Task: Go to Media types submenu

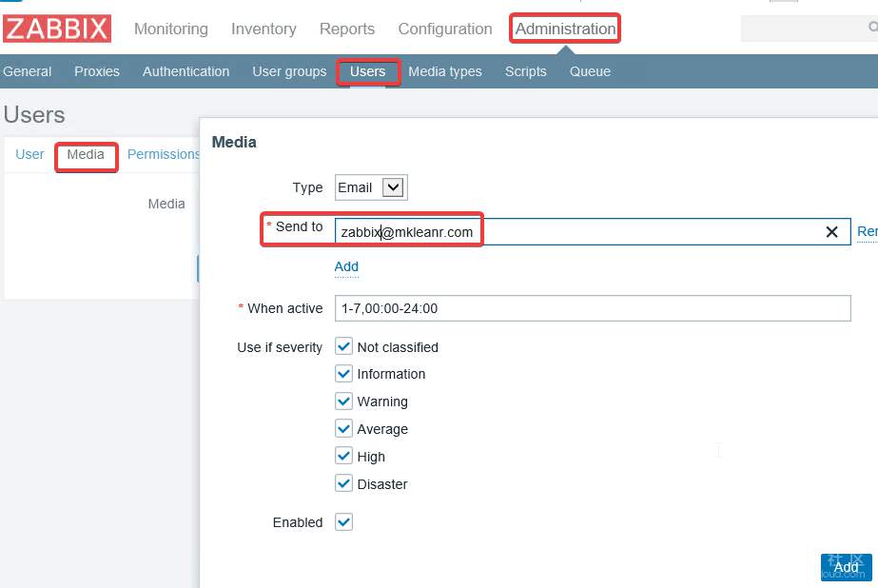Action: click(444, 71)
